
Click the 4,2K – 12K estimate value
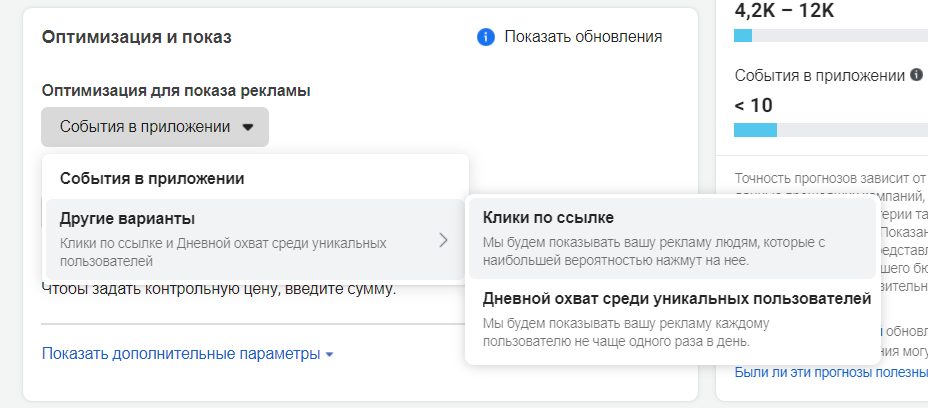click(x=784, y=11)
